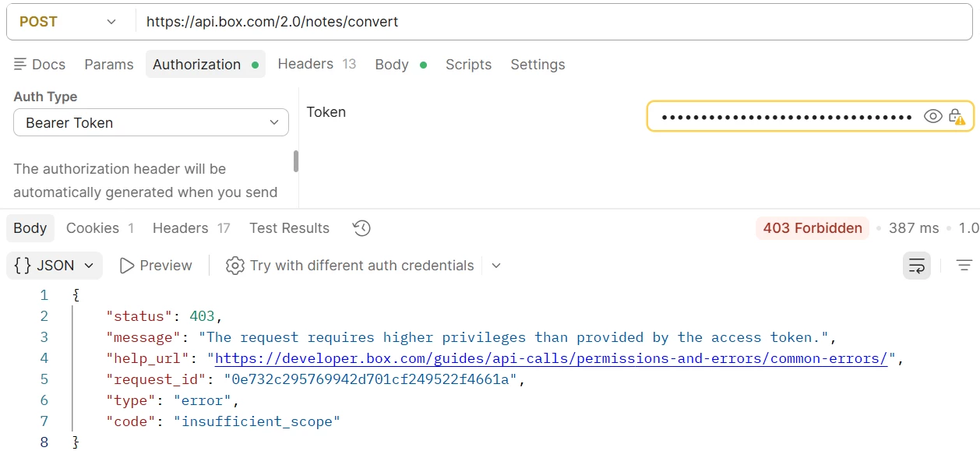Open the response history clock icon
The width and height of the screenshot is (980, 465).
[x=361, y=228]
